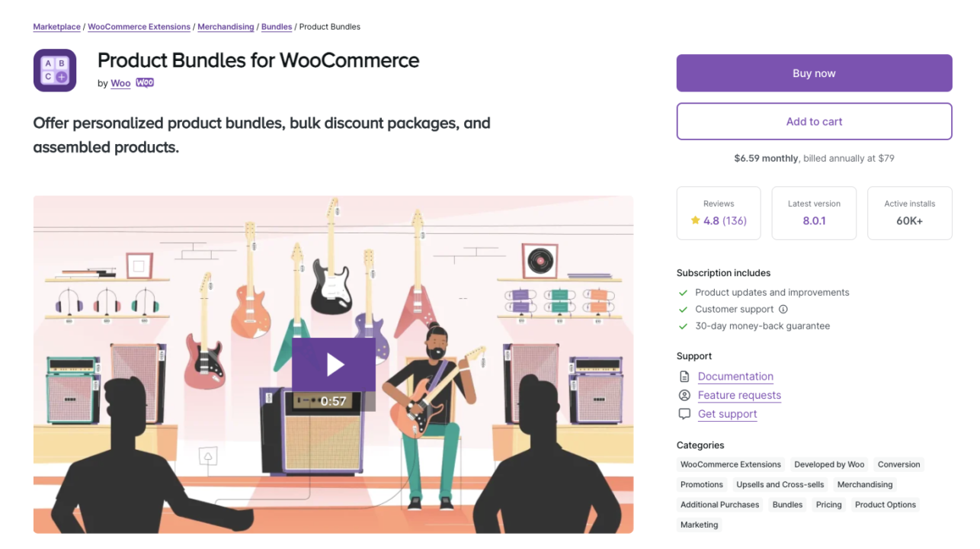Click the info icon beside Customer support
Viewport: 980px width, 549px height.
(x=783, y=309)
